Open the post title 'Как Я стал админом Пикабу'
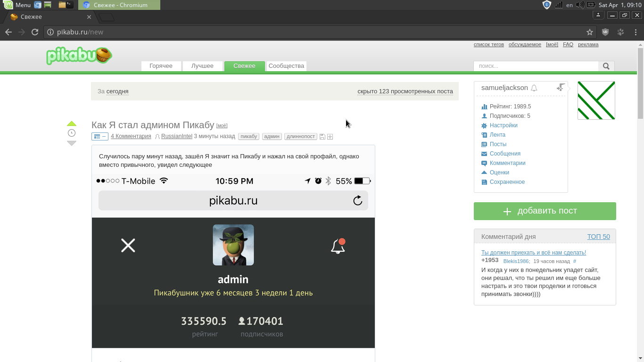The width and height of the screenshot is (644, 362). click(x=153, y=125)
